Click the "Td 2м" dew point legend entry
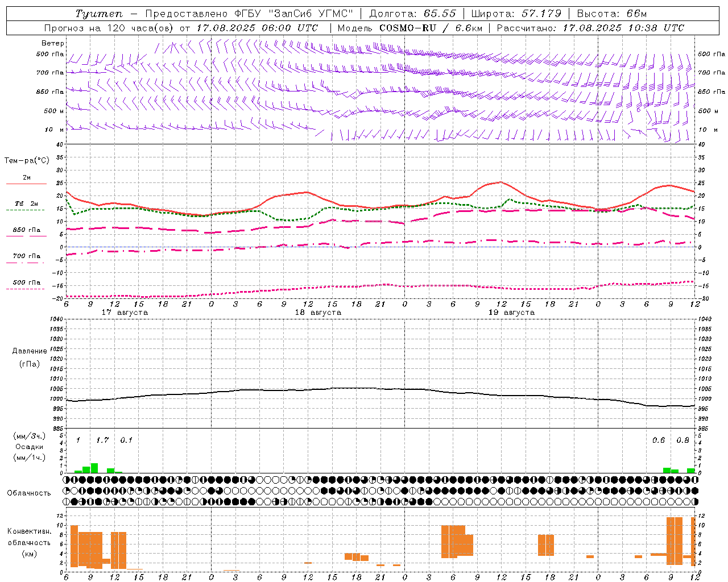The height and width of the screenshot is (582, 728). click(27, 203)
